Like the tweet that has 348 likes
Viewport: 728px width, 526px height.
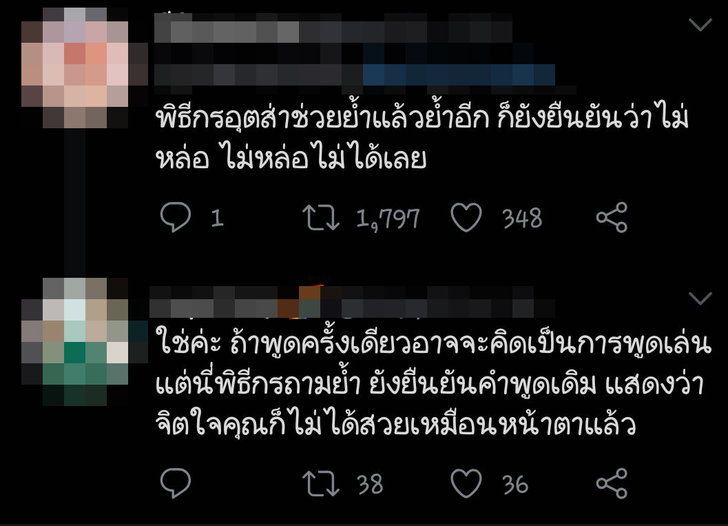pyautogui.click(x=466, y=217)
